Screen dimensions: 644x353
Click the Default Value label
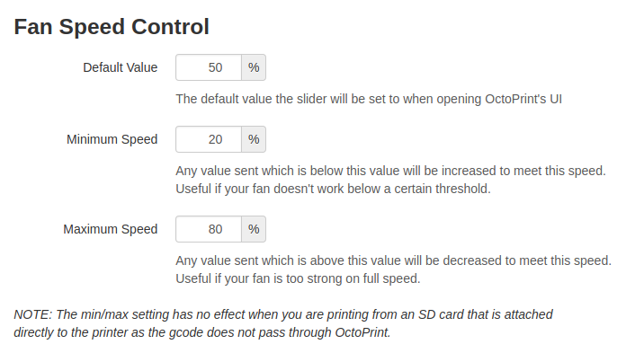[121, 67]
